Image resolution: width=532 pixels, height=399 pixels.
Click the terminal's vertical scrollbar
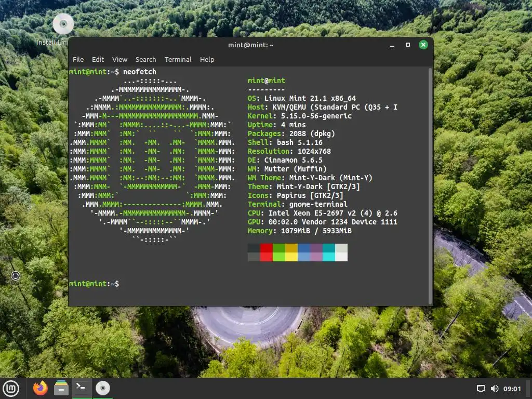(430, 186)
